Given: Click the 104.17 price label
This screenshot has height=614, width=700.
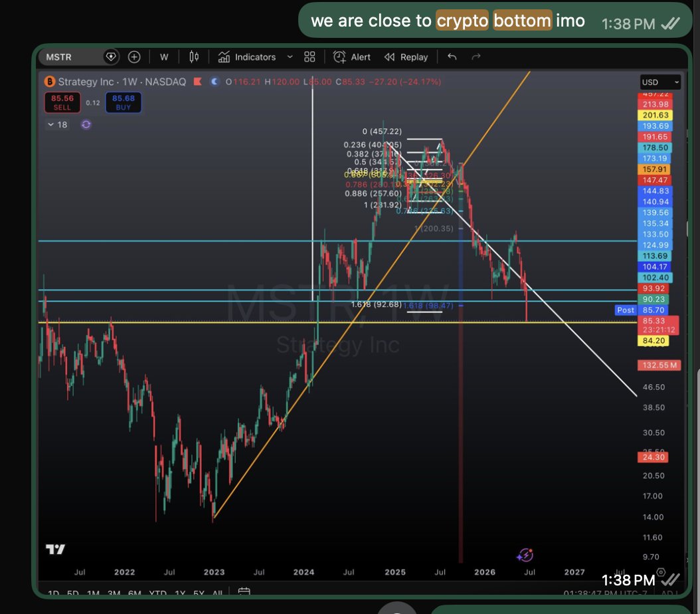Looking at the screenshot, I should click(x=655, y=267).
